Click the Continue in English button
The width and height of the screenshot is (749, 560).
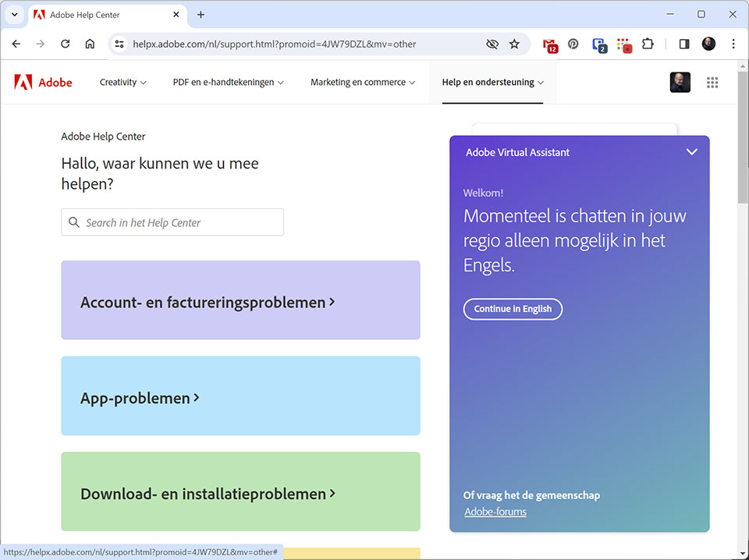(513, 309)
